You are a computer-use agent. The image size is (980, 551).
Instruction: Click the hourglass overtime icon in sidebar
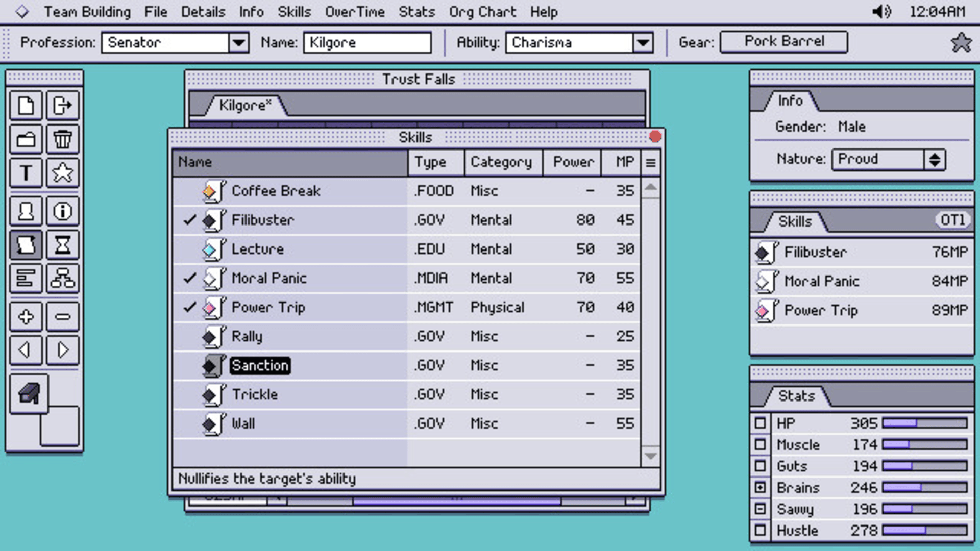62,245
